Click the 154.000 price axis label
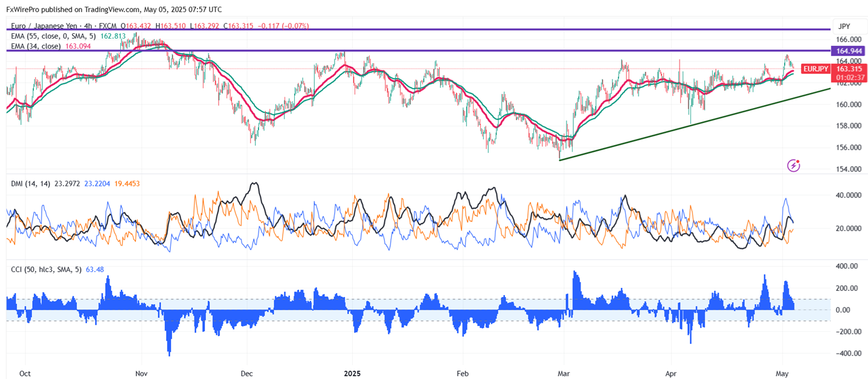 (x=849, y=169)
